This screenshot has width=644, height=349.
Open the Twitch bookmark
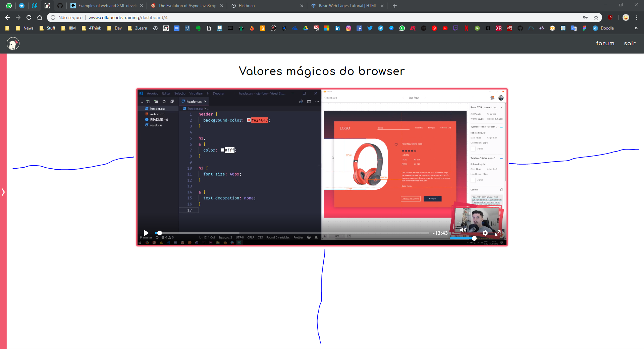pyautogui.click(x=456, y=28)
